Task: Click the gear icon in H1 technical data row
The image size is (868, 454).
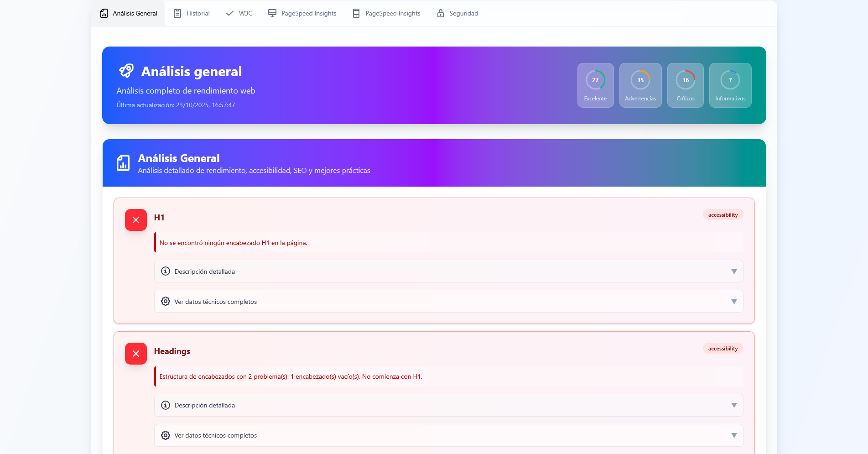Action: click(x=166, y=301)
